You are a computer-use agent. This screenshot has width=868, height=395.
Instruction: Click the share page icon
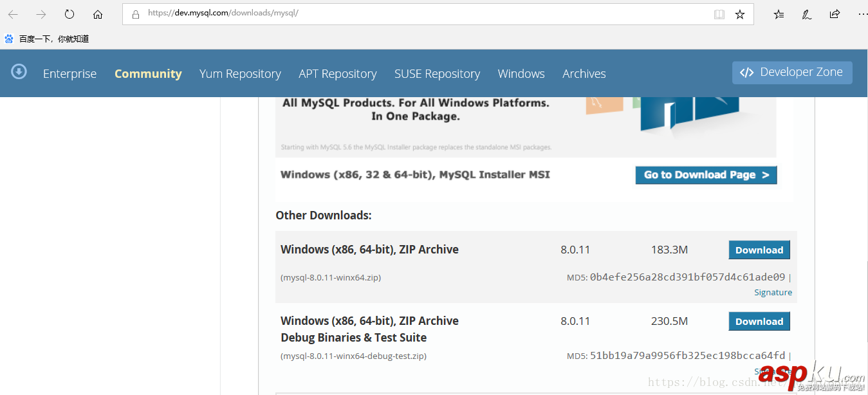[x=835, y=14]
